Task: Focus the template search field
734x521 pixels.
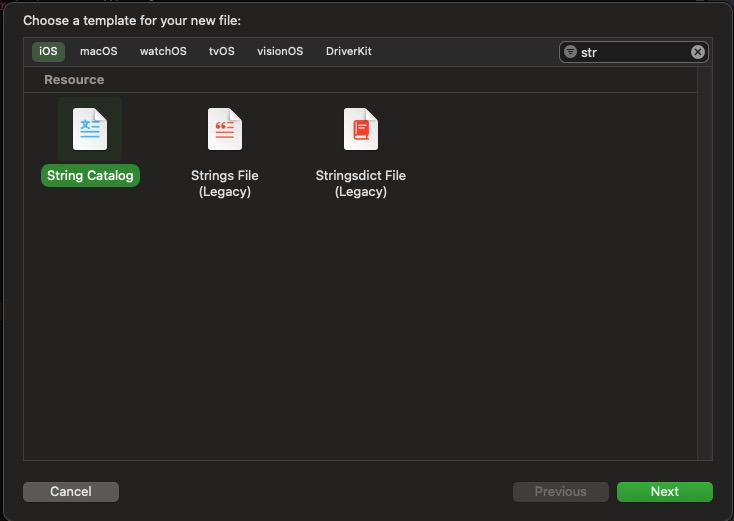Action: (634, 52)
